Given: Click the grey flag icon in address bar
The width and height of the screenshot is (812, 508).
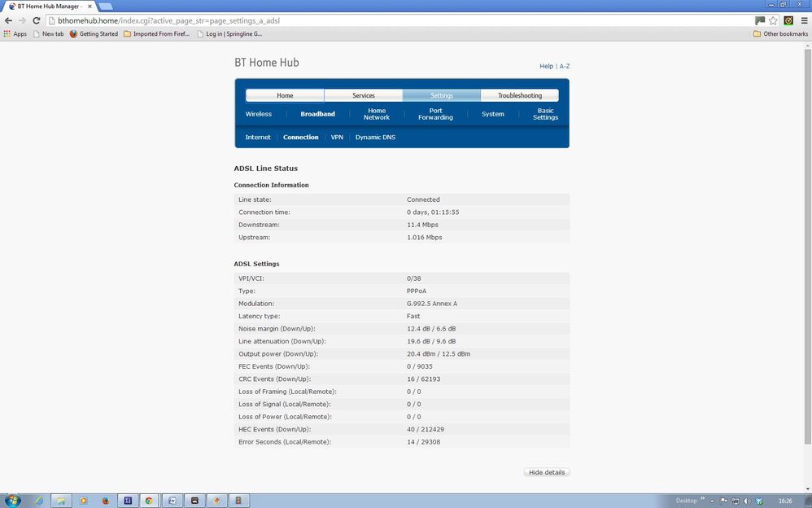Looking at the screenshot, I should [760, 20].
